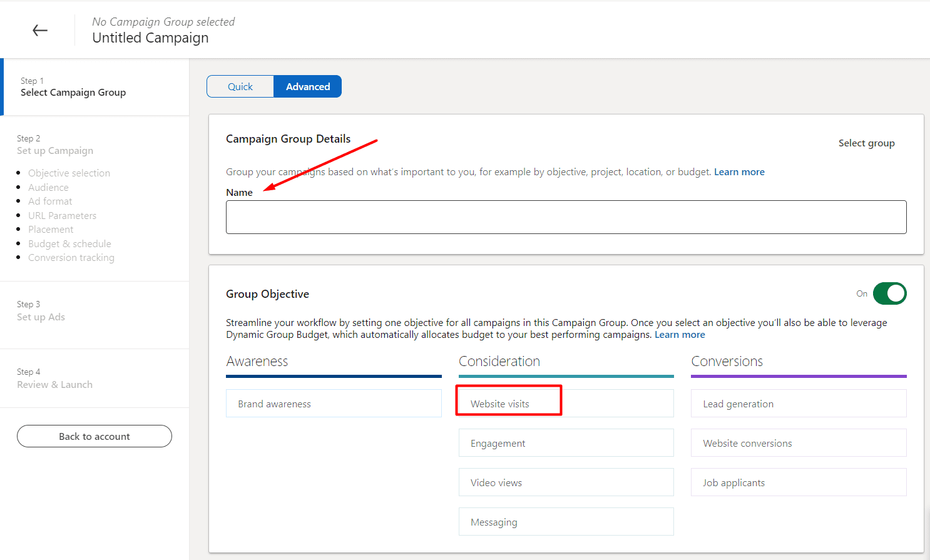The height and width of the screenshot is (560, 930).
Task: Switch to the Quick tab
Action: click(240, 86)
